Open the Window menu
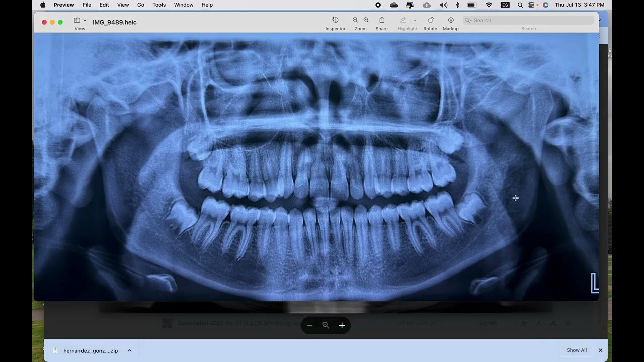The image size is (644, 362). coord(184,5)
